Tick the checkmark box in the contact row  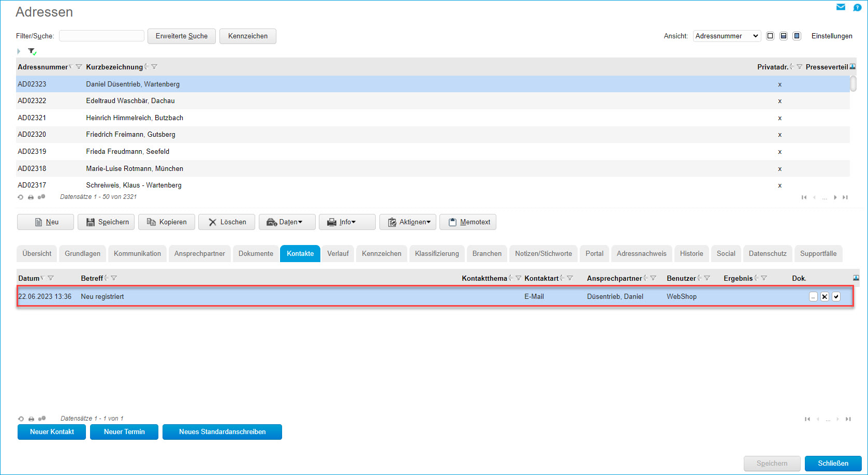pos(836,297)
